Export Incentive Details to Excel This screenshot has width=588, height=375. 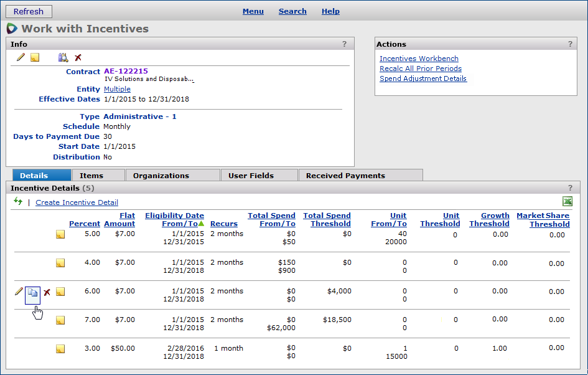(x=567, y=201)
